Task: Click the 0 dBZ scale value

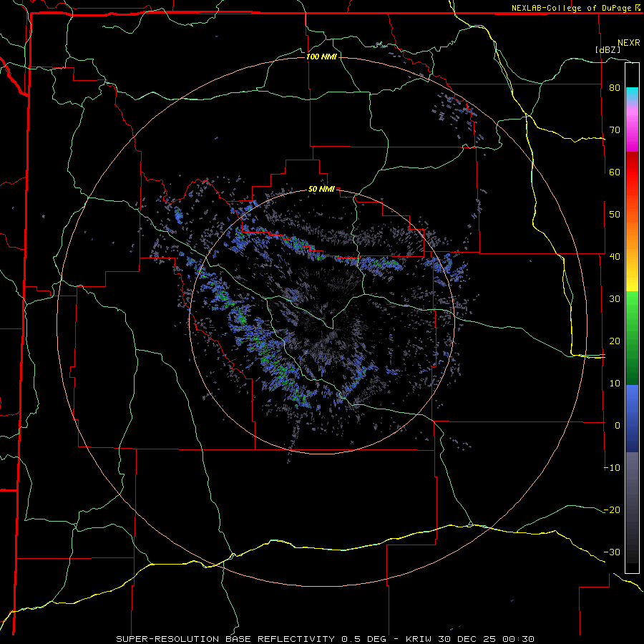Action: 618,426
